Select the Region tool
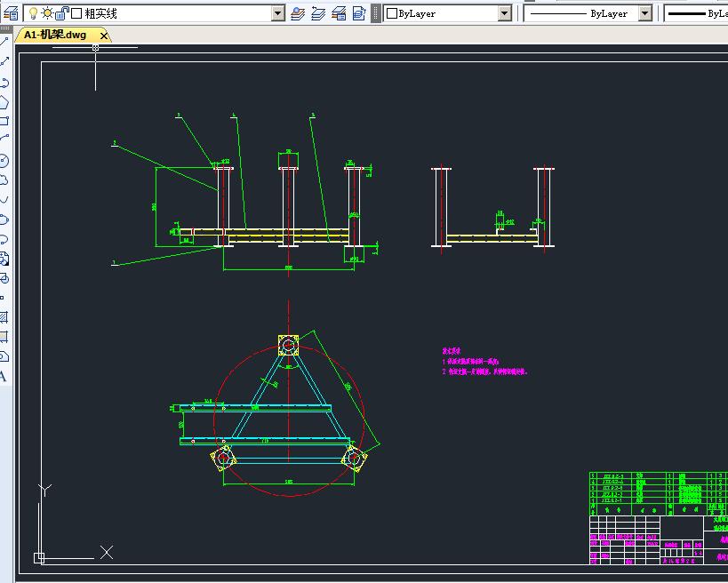 (x=4, y=356)
